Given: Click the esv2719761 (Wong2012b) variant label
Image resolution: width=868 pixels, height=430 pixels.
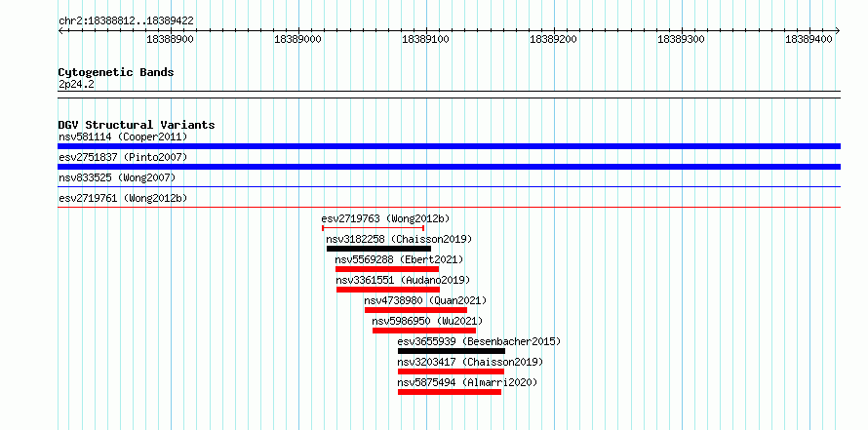Looking at the screenshot, I should click(121, 198).
